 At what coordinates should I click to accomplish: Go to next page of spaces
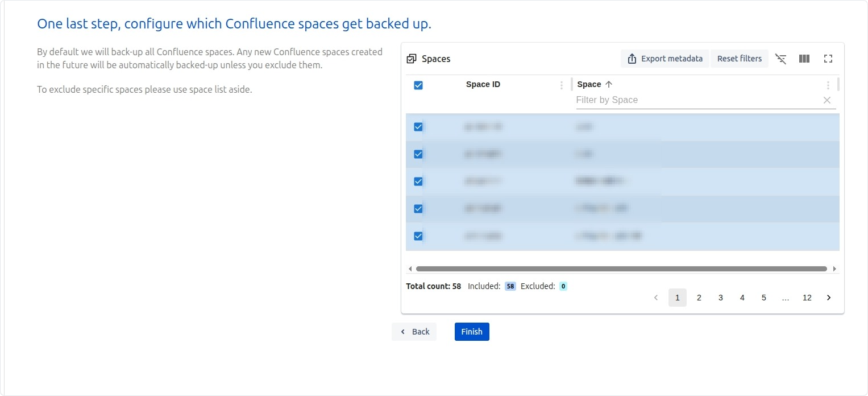(x=828, y=298)
